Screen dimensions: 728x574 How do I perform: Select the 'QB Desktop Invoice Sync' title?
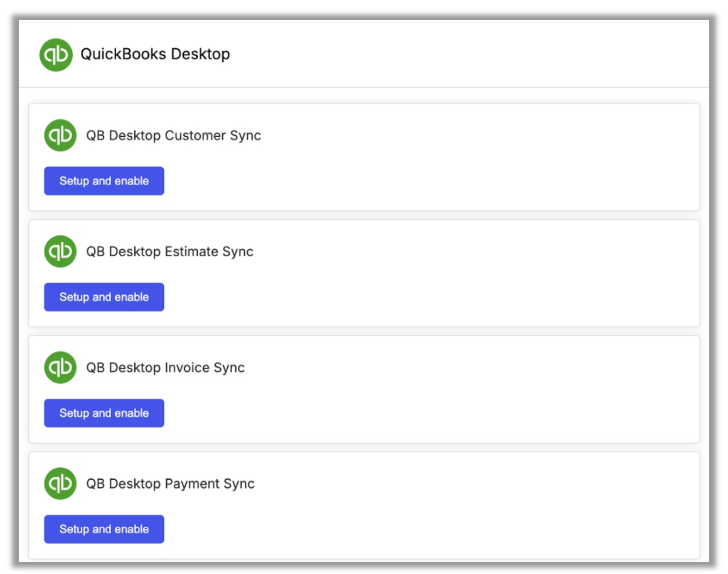165,367
